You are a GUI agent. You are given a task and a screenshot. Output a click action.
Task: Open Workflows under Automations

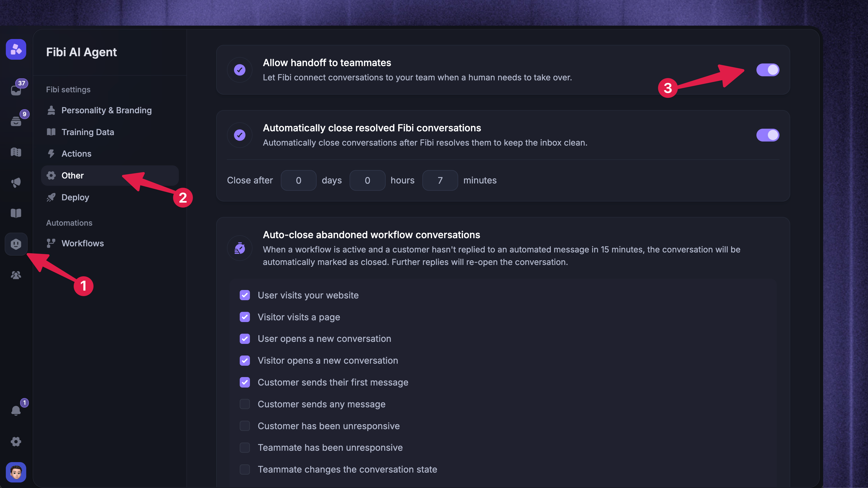[110, 243]
